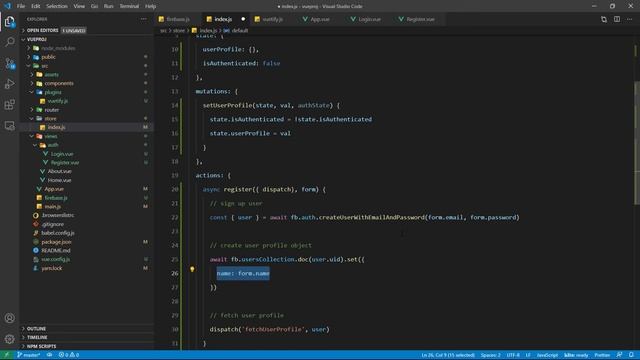This screenshot has height=360, width=640.
Task: Open Home.vue in the file tree
Action: (87, 180)
